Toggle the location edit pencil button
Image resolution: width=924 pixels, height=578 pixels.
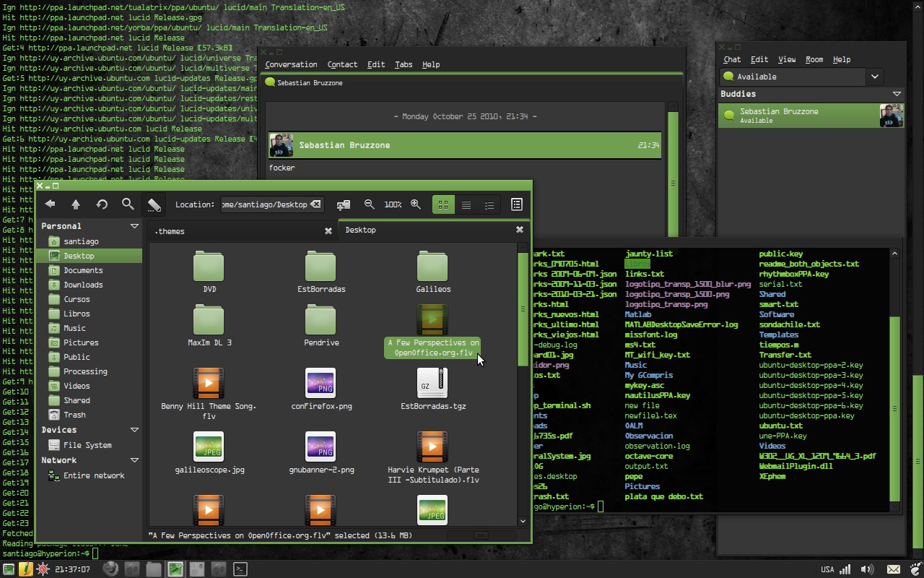tap(154, 204)
